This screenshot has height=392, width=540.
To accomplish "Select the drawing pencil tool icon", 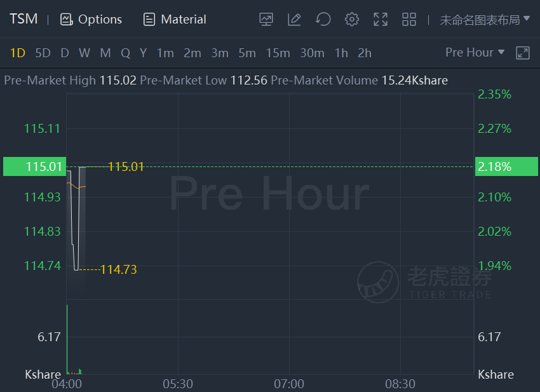I will click(x=294, y=19).
